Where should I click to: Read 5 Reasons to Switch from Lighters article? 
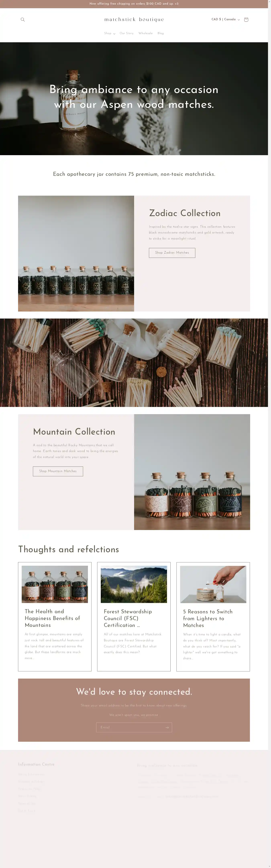coord(208,618)
